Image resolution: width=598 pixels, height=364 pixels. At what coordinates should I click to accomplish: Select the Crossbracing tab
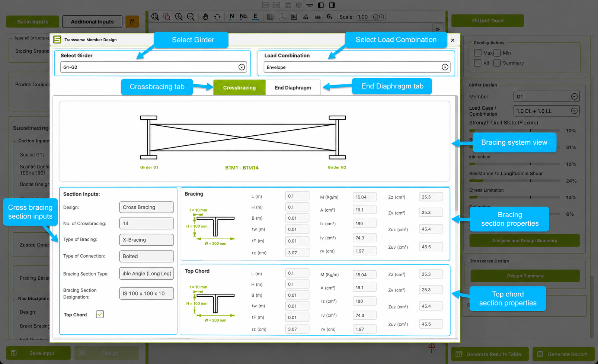click(x=239, y=88)
